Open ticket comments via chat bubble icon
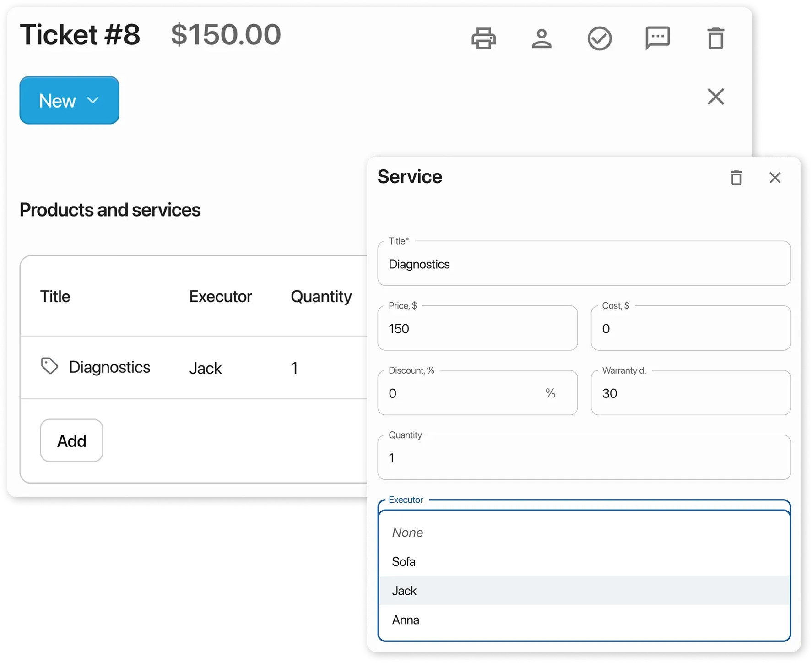The height and width of the screenshot is (663, 812). click(658, 38)
